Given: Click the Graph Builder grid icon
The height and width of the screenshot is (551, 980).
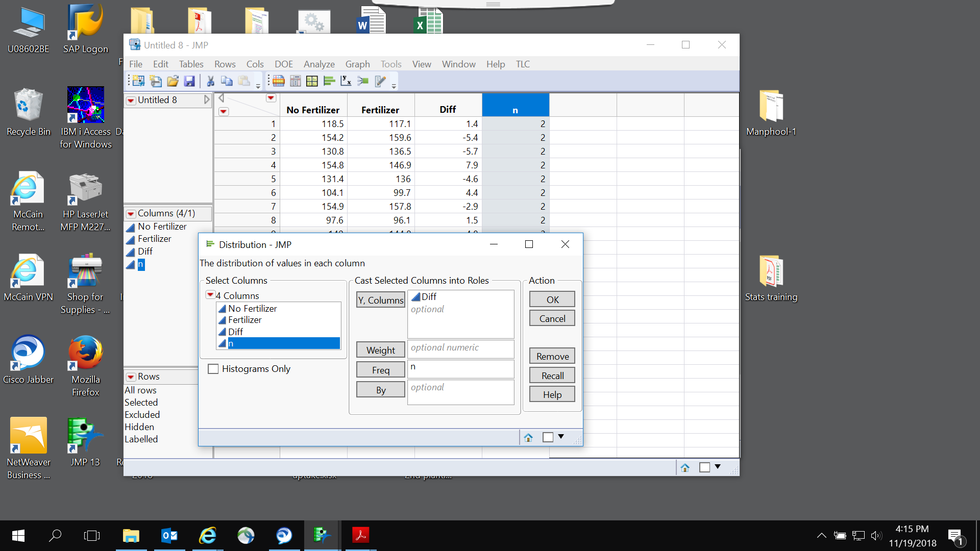Looking at the screenshot, I should click(312, 81).
